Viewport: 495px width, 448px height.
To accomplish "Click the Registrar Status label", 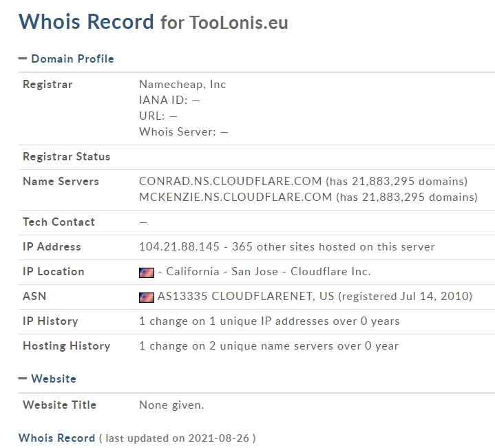I will [66, 156].
